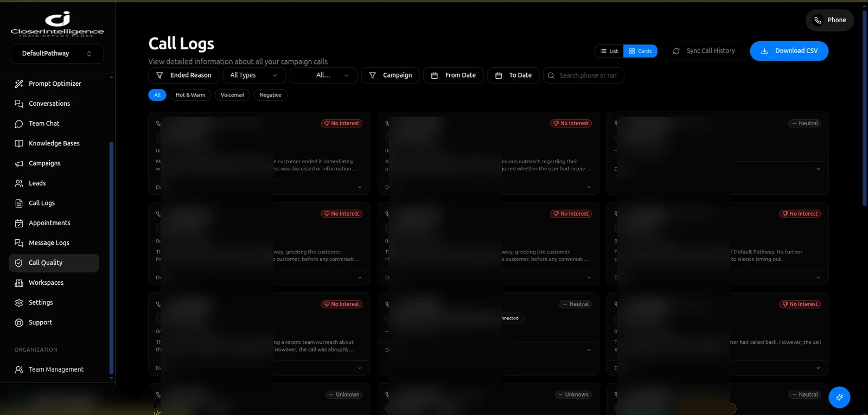Click the CloserIntelligence logo
Viewport: 868px width, 415px height.
(x=58, y=24)
